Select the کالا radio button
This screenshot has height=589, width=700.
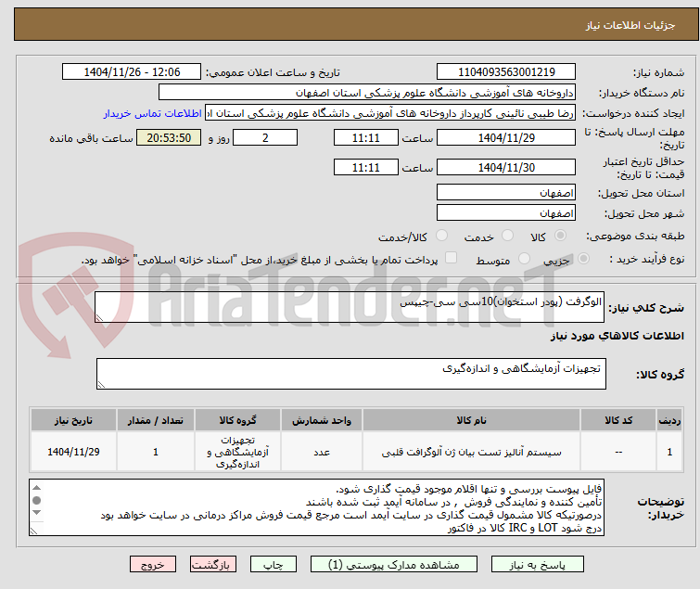pos(560,236)
